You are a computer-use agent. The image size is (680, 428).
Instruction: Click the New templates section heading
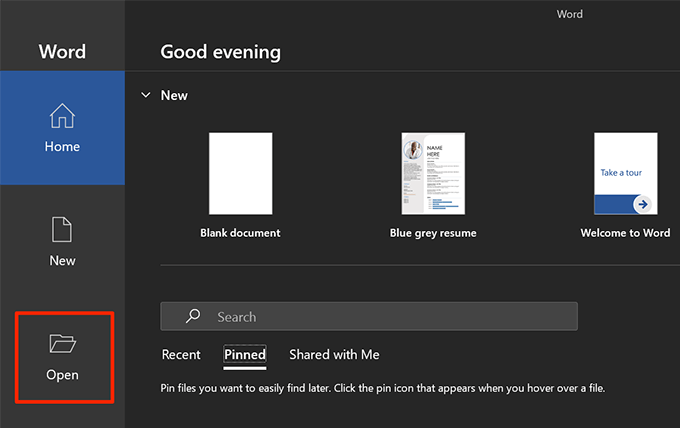(x=174, y=95)
